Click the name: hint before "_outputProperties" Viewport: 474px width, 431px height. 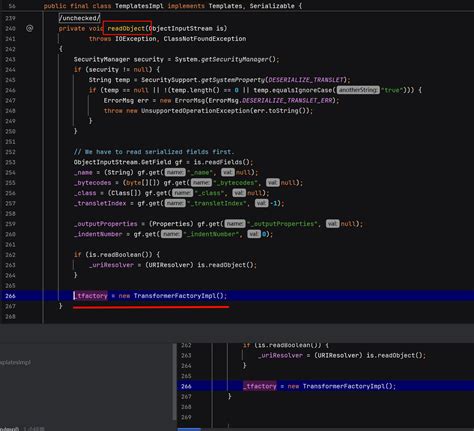pyautogui.click(x=235, y=224)
